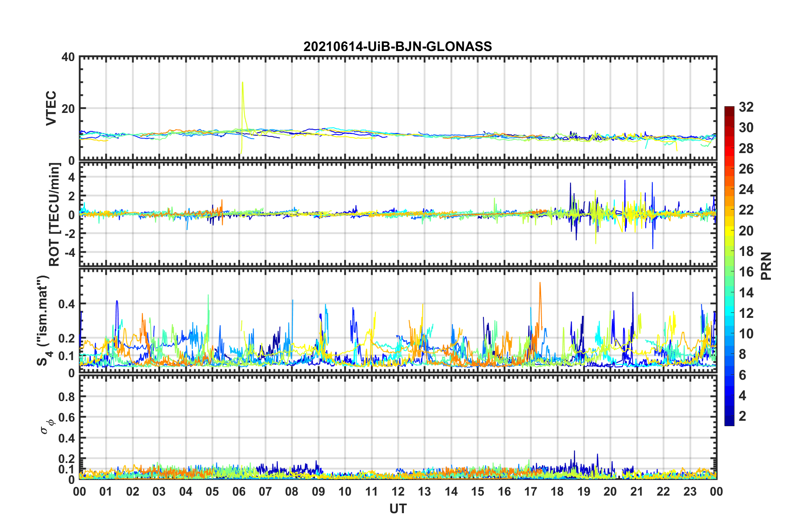
Task: Select the sigma-phi y-axis label
Action: click(48, 427)
